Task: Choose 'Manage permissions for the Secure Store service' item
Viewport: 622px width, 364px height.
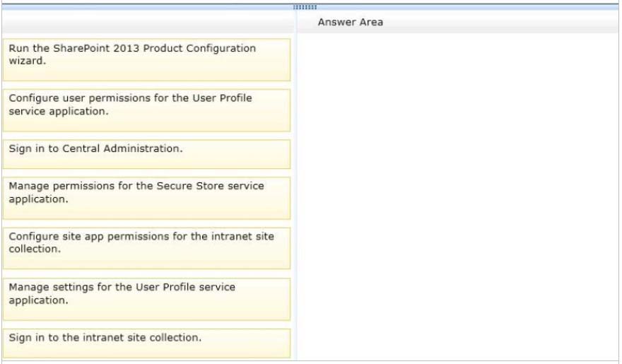Action: 146,199
